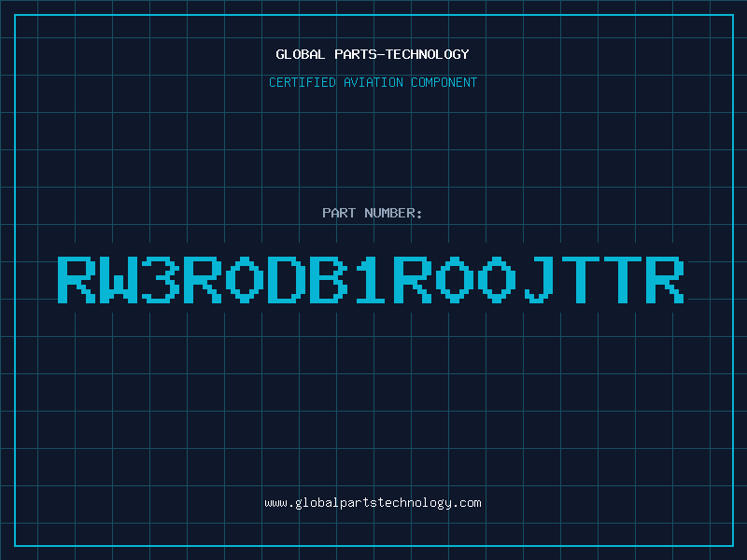Image resolution: width=747 pixels, height=560 pixels.
Task: Select the first R of part number
Action: [x=77, y=279]
